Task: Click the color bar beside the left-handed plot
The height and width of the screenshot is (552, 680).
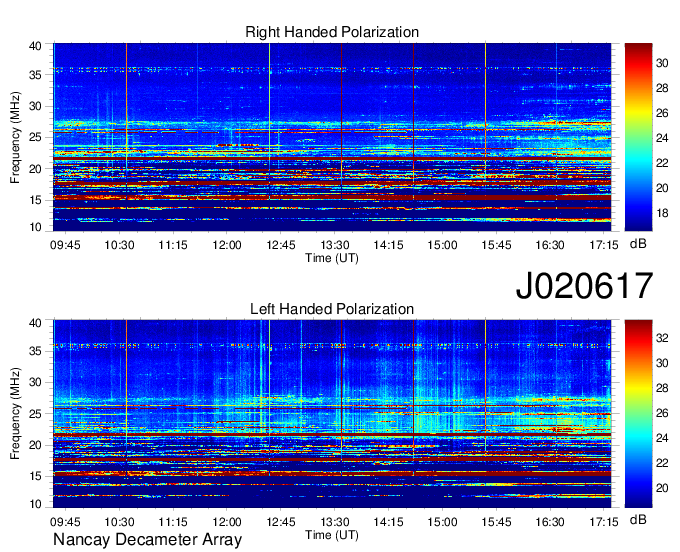Action: tap(638, 414)
